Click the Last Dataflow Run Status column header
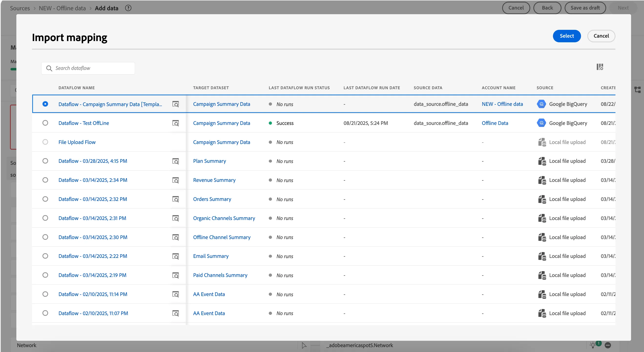 tap(299, 88)
